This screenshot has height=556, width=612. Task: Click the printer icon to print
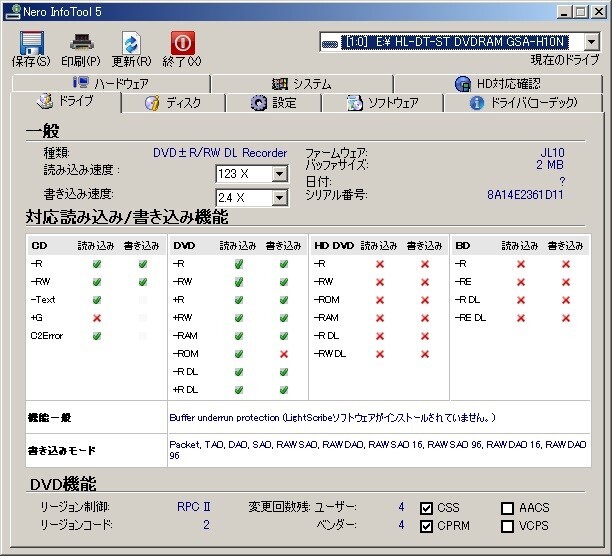82,43
